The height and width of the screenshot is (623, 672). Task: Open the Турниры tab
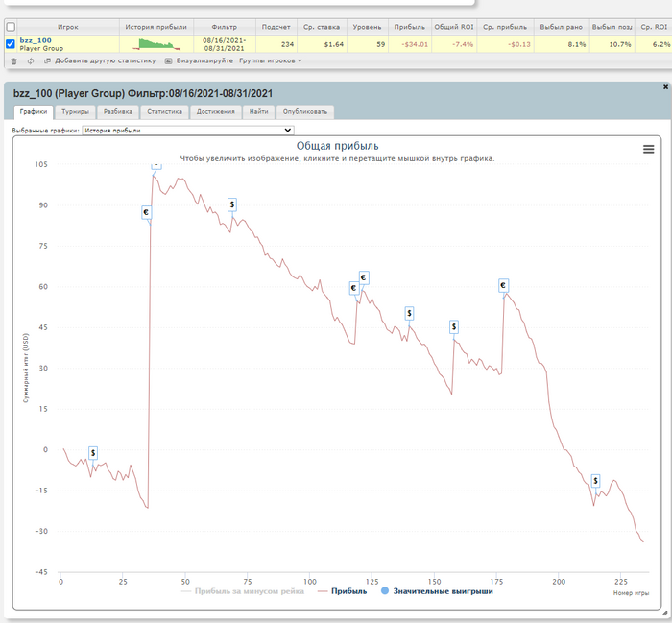(76, 111)
